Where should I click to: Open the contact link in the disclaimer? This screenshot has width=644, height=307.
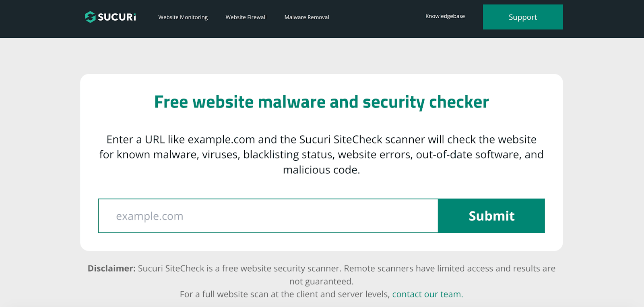click(427, 294)
